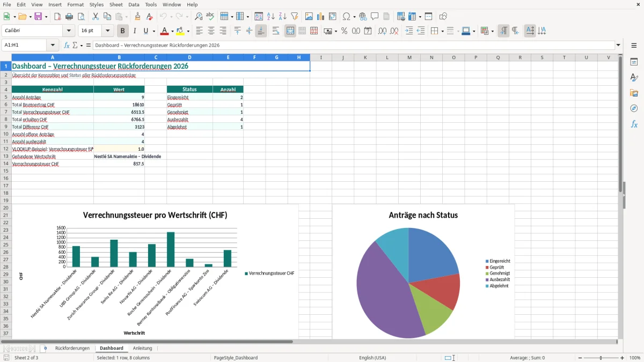Toggle Bold formatting off
This screenshot has height=362, width=644.
point(122,31)
